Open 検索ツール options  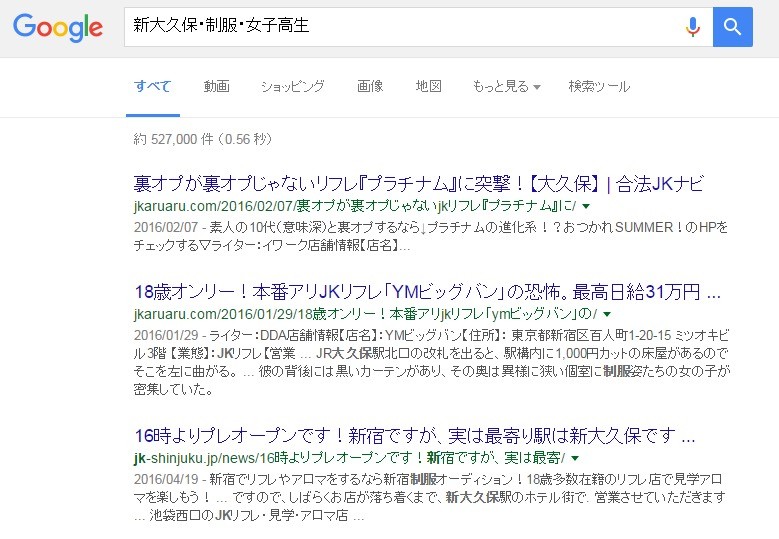[x=599, y=86]
